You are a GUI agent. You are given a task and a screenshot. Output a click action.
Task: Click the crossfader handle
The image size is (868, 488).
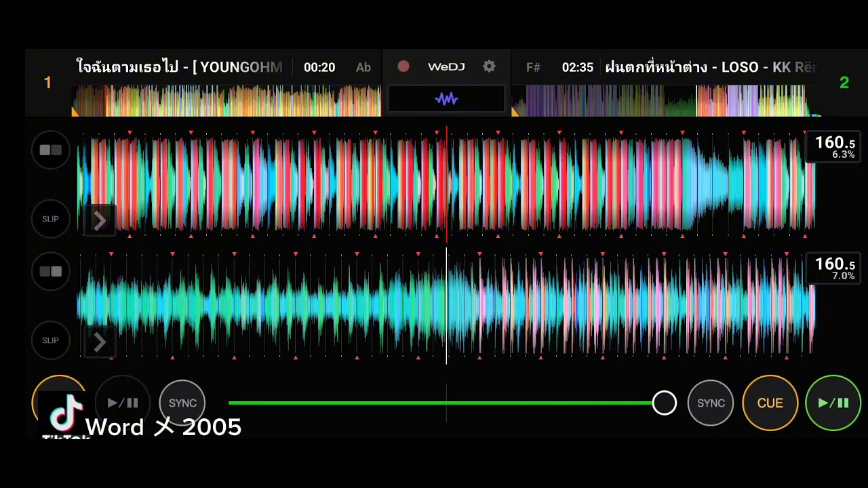(x=665, y=403)
